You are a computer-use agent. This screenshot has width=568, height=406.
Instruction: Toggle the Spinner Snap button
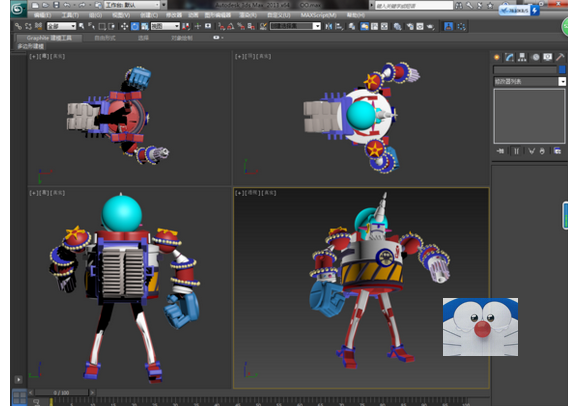click(251, 26)
